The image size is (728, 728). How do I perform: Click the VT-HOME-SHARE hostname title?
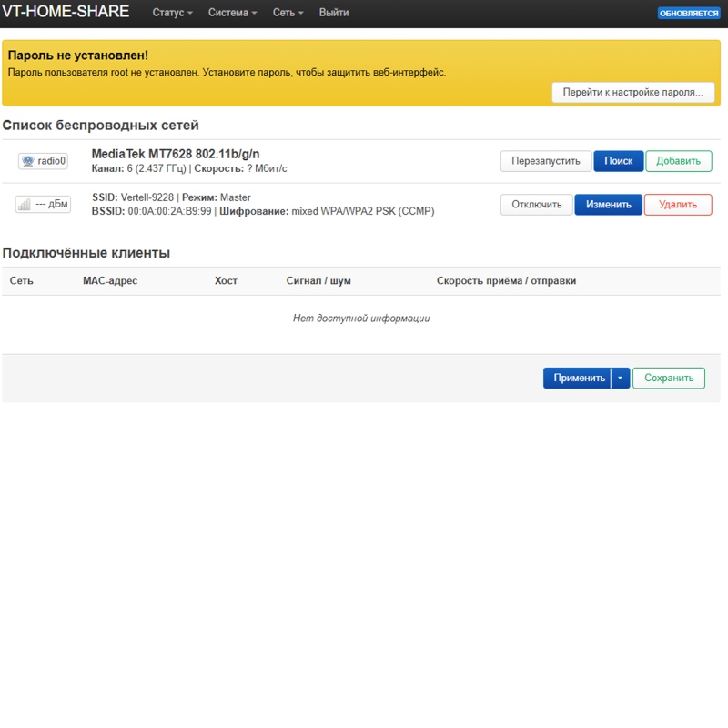point(66,12)
